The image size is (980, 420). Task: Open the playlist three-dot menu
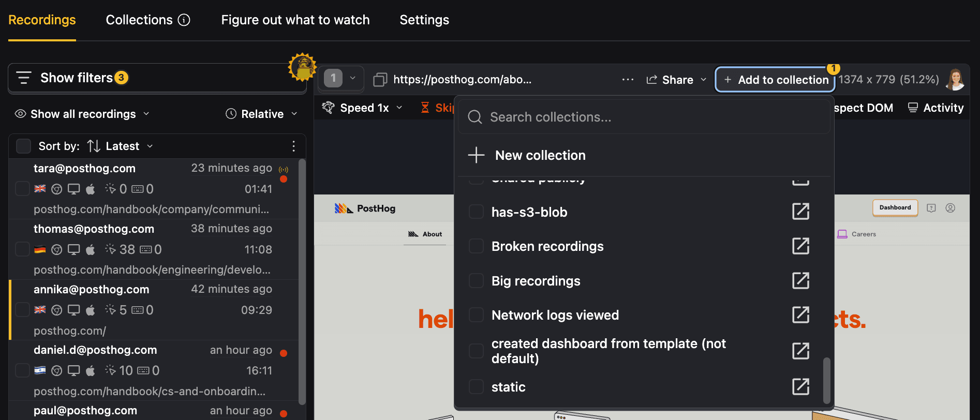293,146
